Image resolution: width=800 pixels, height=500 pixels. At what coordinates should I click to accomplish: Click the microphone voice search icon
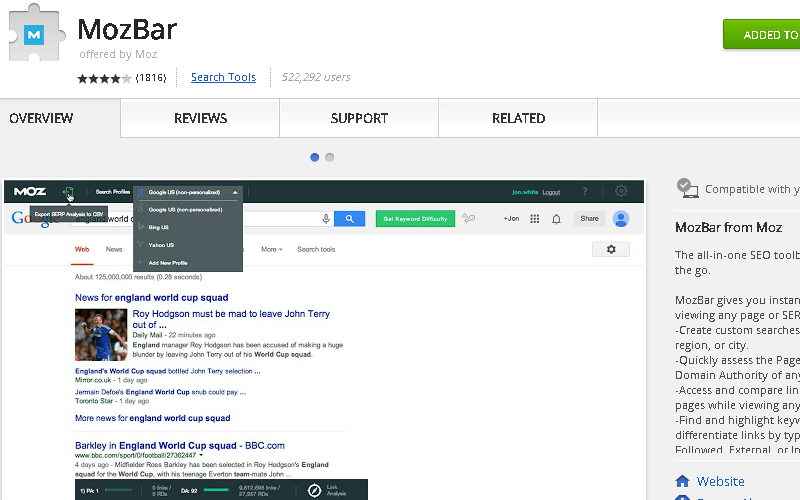click(326, 219)
